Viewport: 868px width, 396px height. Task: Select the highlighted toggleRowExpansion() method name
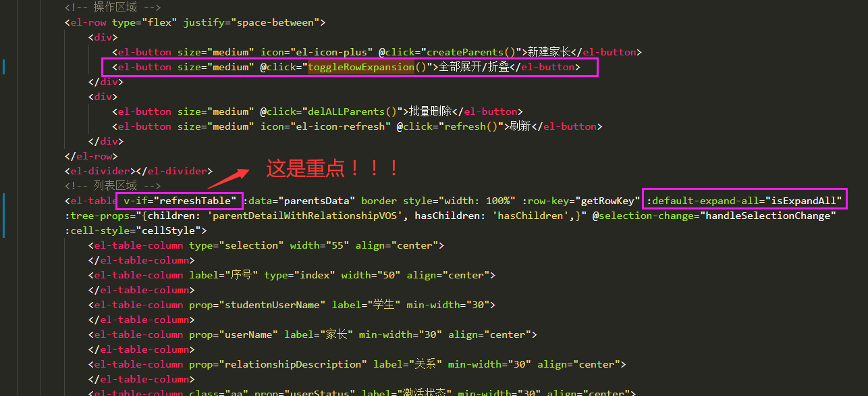(362, 66)
